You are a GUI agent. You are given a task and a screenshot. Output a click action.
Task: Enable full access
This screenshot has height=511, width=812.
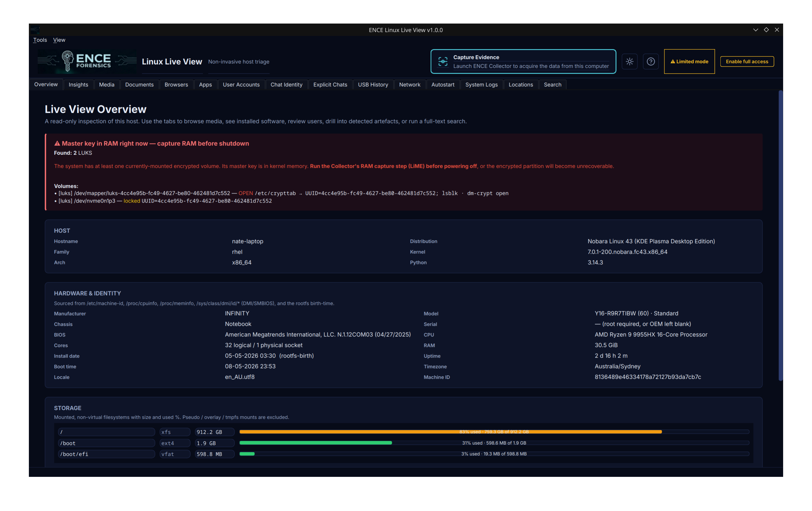coord(747,62)
